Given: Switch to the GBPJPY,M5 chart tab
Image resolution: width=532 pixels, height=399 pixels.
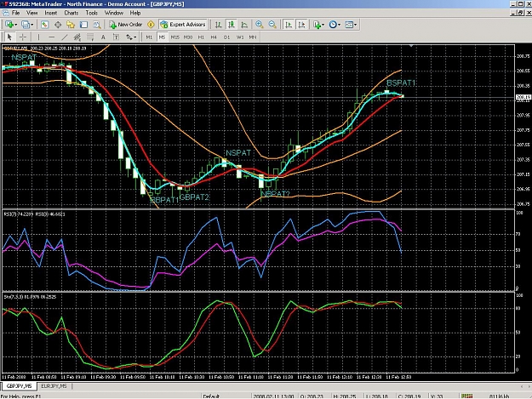Looking at the screenshot, I should [x=19, y=386].
